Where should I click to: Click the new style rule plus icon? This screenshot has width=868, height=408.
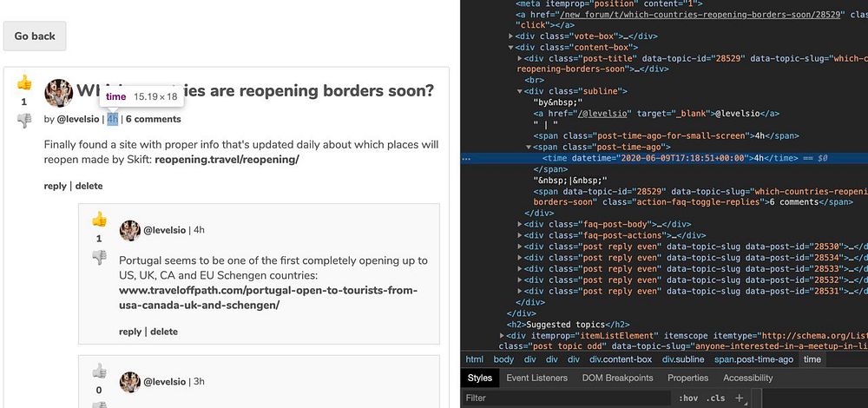point(740,398)
